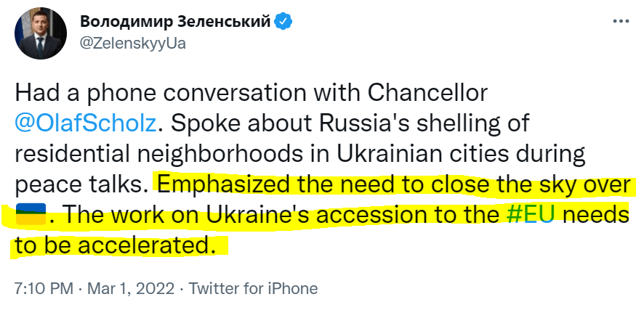The width and height of the screenshot is (644, 310).
Task: Click highlighted text 'to be accelerated.'
Action: tap(116, 245)
